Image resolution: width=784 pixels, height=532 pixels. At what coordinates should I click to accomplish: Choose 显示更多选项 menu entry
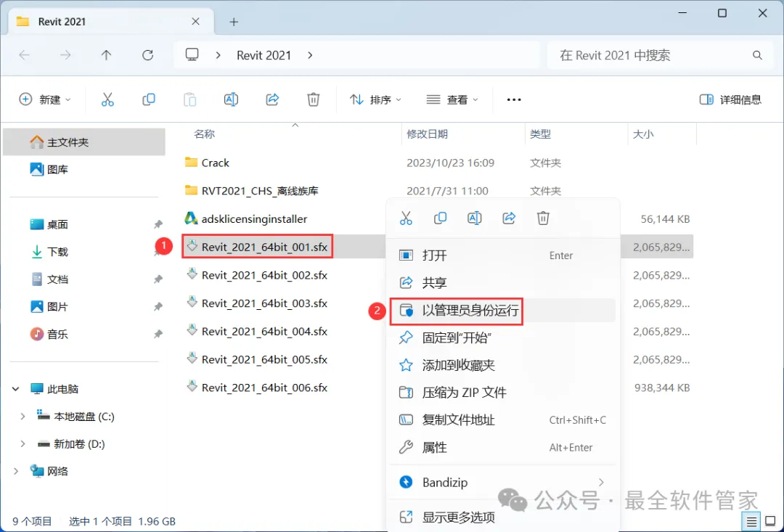pos(502,517)
